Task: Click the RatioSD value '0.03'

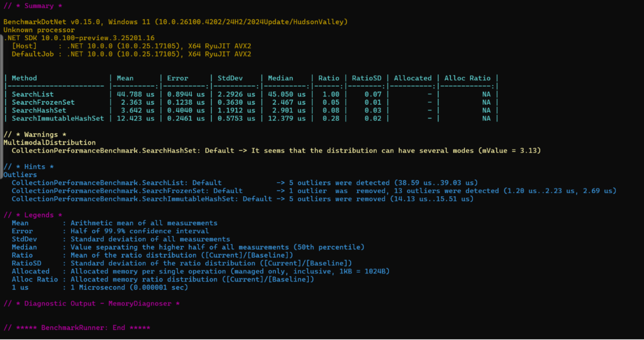Action: coord(373,110)
